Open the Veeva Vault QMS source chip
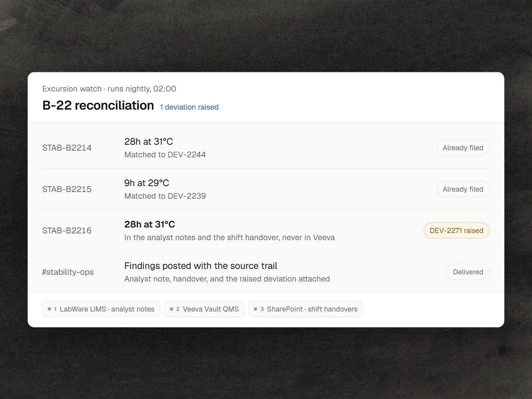This screenshot has width=532, height=399. pos(204,309)
